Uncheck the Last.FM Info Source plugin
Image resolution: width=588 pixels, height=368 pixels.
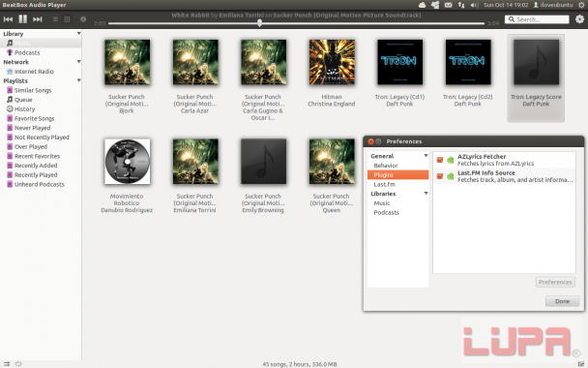tap(440, 176)
